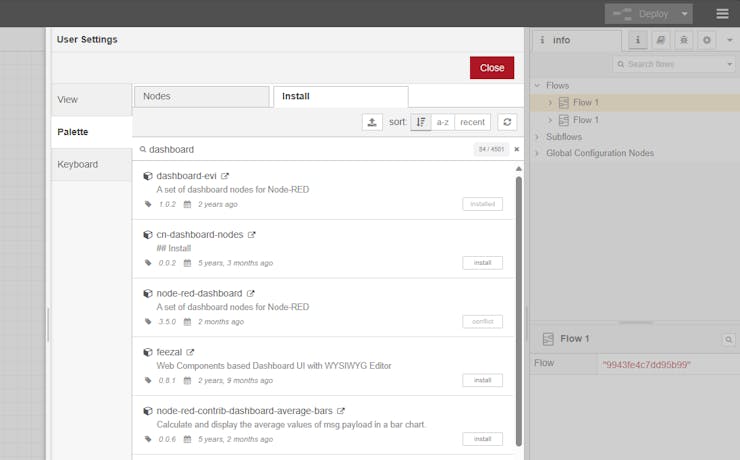Click the upload module icon
Image resolution: width=740 pixels, height=460 pixels.
pos(372,122)
